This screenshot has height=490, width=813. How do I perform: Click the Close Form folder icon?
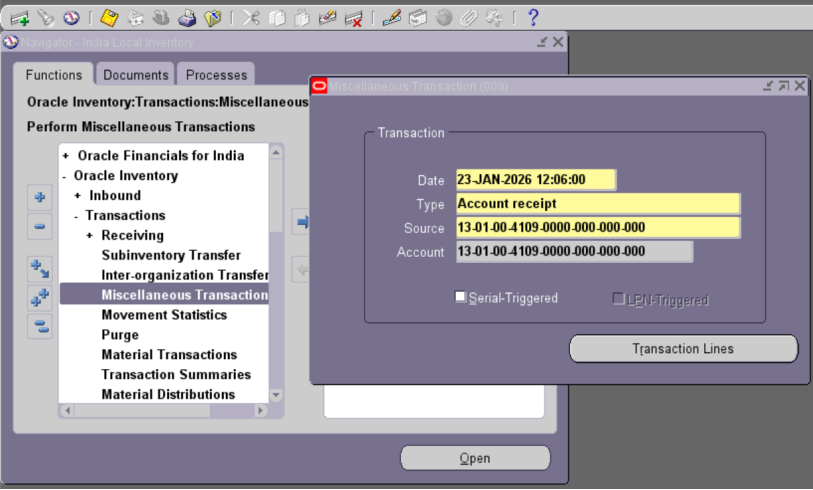pyautogui.click(x=213, y=19)
